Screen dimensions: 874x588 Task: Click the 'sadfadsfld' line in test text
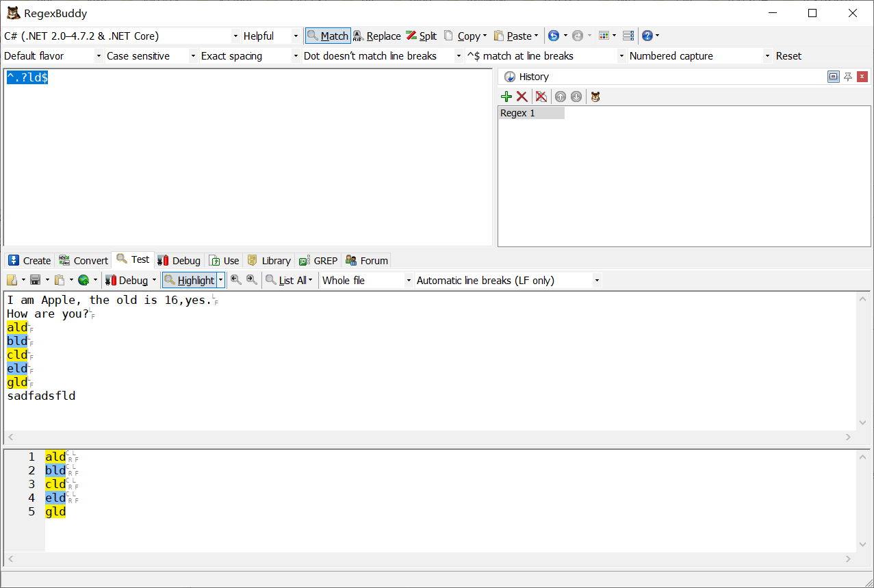coord(41,396)
